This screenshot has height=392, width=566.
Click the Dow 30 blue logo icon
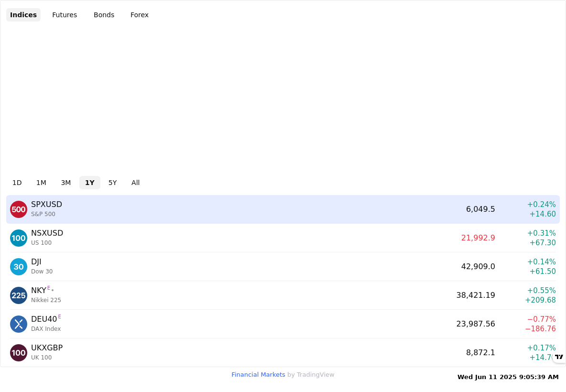(19, 267)
